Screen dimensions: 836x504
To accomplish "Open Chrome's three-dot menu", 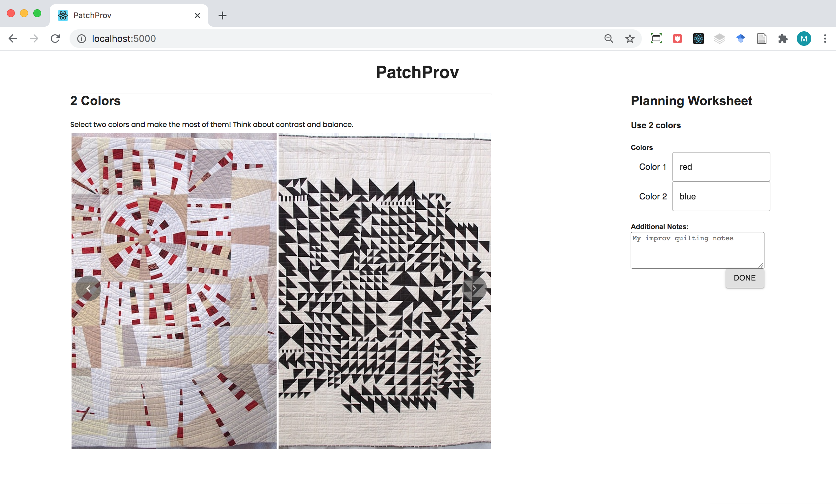I will point(825,39).
